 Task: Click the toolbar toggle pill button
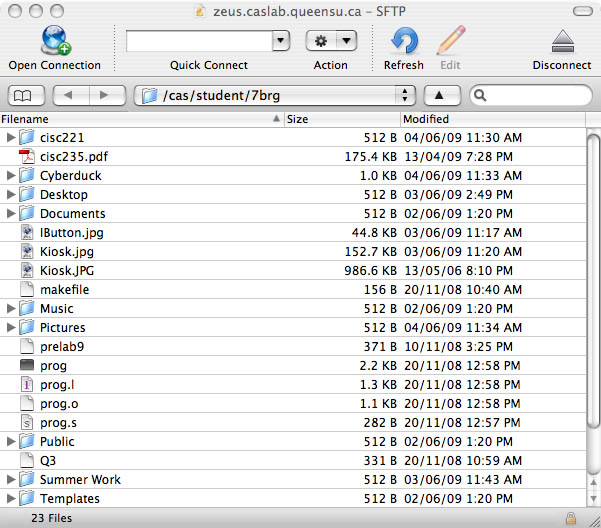[x=583, y=11]
